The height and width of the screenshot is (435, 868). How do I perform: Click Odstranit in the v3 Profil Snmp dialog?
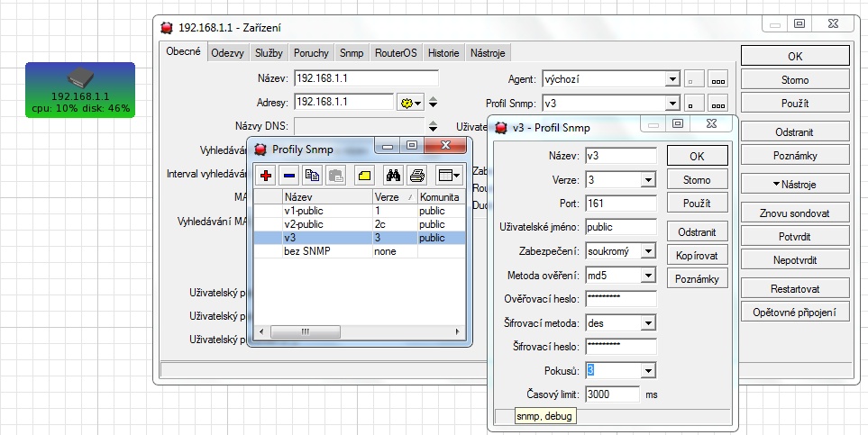coord(697,232)
